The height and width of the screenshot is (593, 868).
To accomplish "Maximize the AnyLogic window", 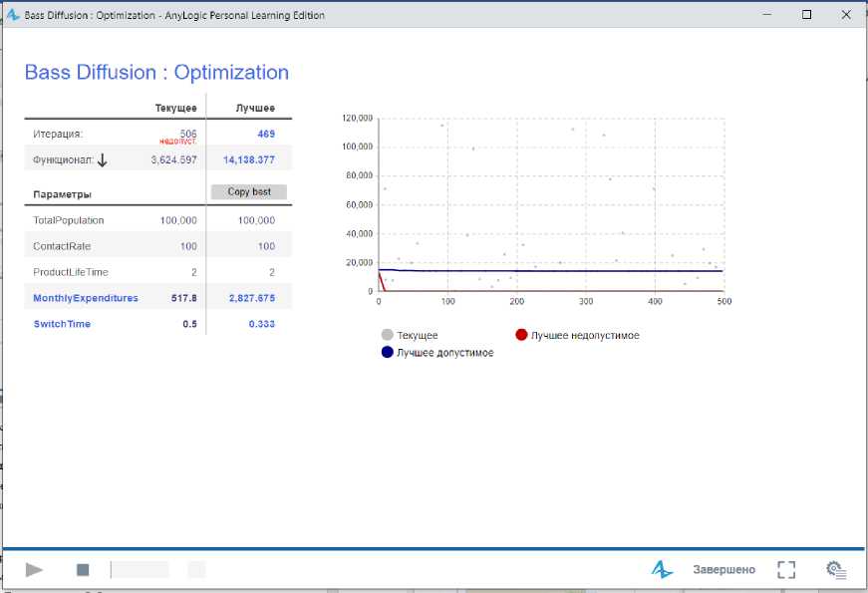I will coord(806,15).
